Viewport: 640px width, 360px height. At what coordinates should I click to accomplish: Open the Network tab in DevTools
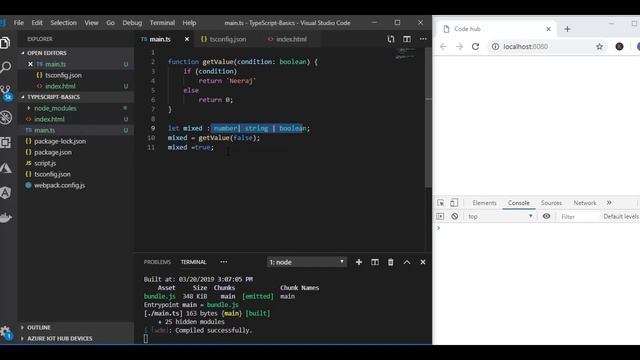point(584,203)
